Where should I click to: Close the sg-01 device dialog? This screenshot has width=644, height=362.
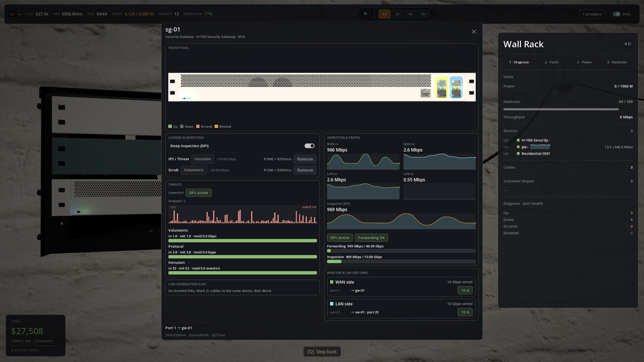[474, 32]
